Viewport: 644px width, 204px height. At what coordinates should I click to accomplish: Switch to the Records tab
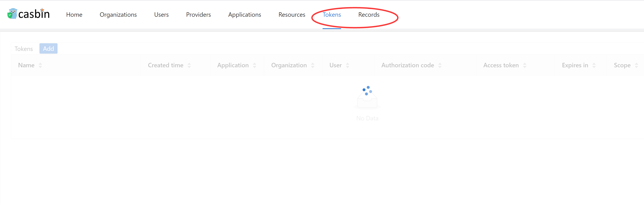click(369, 14)
